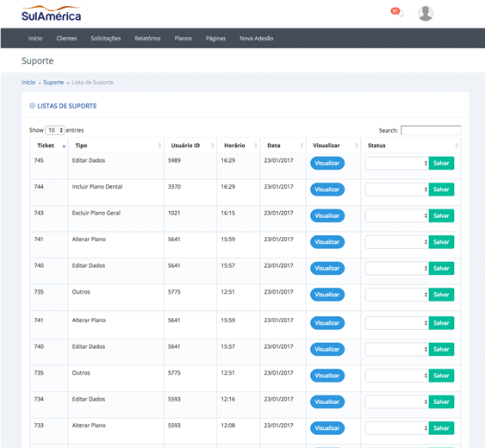Go to Nova Adesão menu item
This screenshot has height=448, width=485.
(x=257, y=39)
